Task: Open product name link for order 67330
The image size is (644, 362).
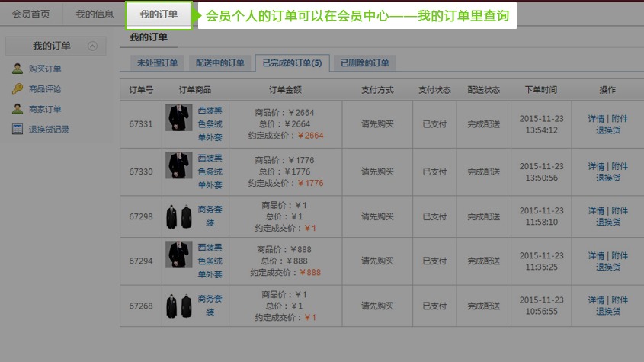Action: [x=210, y=171]
